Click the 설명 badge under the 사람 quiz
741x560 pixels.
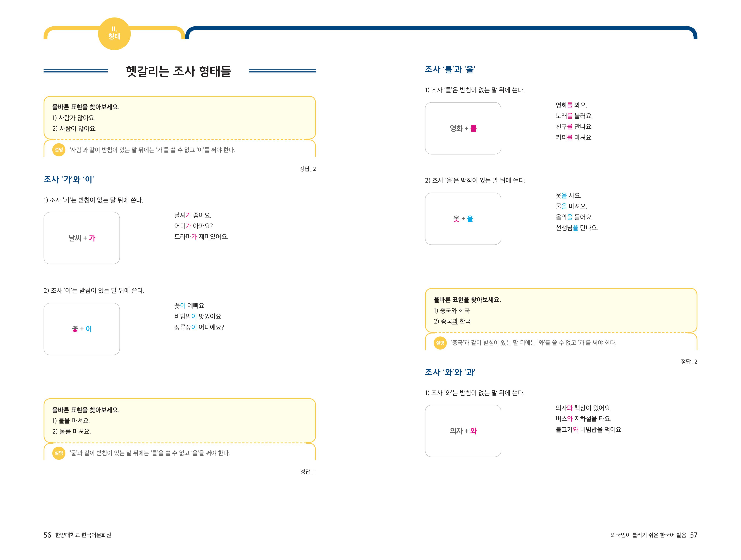tap(59, 150)
